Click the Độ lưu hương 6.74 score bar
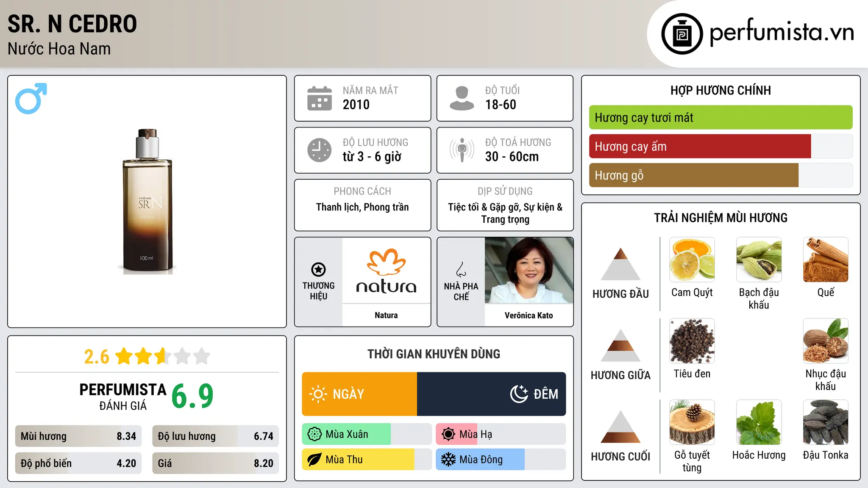Screen dimensions: 868x488 (215, 436)
